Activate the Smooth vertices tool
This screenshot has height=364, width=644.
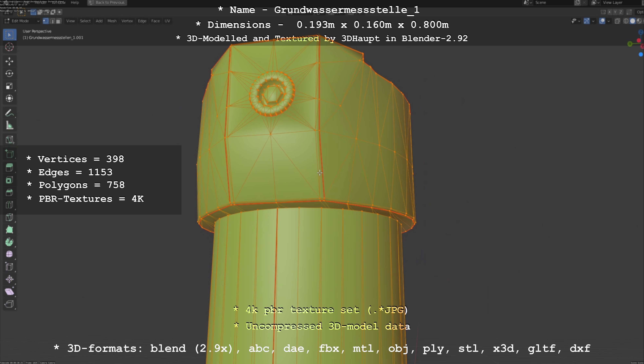point(9,254)
